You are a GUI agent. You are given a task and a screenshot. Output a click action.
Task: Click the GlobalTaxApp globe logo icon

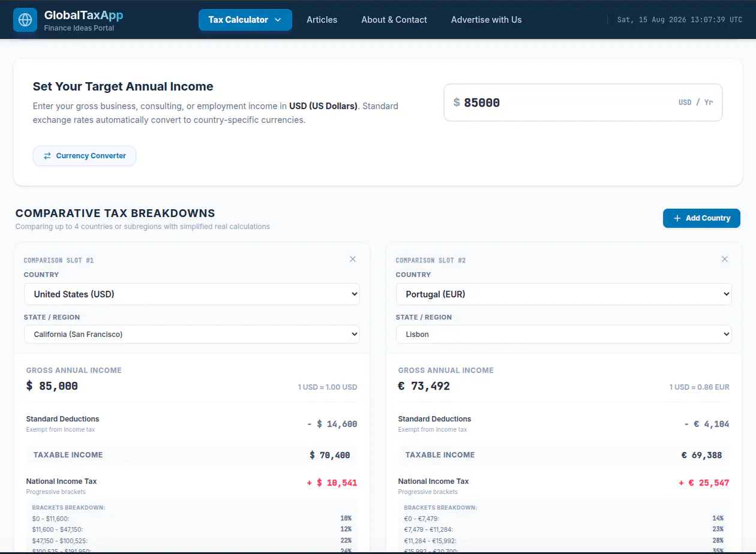click(25, 20)
